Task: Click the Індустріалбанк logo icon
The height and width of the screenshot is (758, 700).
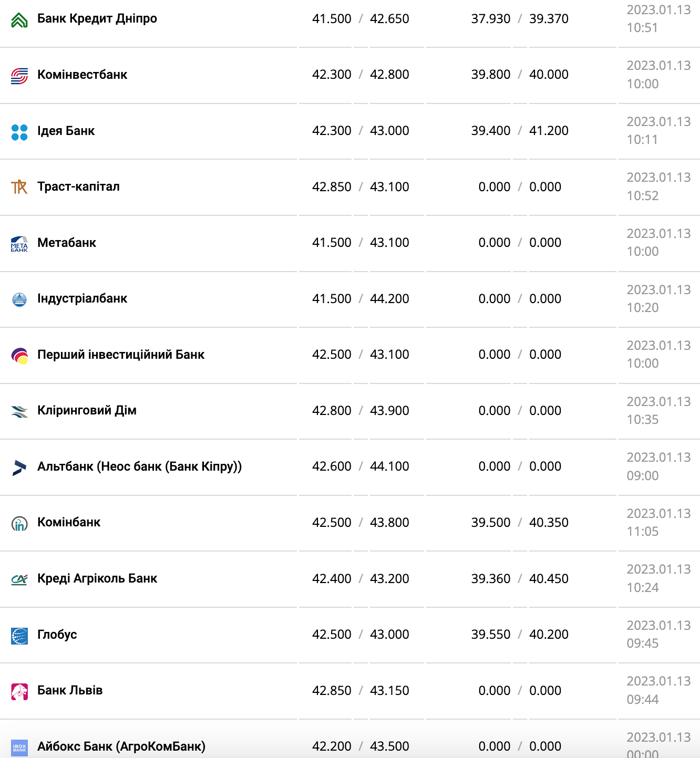Action: [19, 299]
